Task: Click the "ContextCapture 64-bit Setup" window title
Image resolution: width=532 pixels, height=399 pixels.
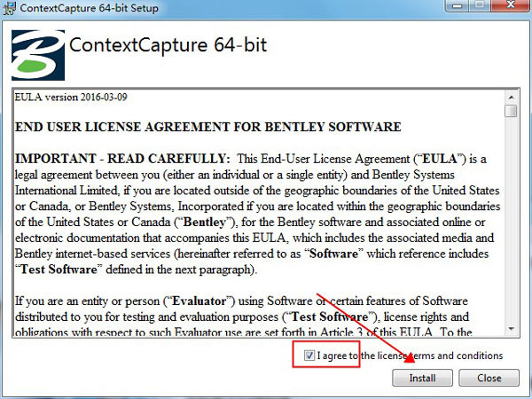Action: coord(90,8)
